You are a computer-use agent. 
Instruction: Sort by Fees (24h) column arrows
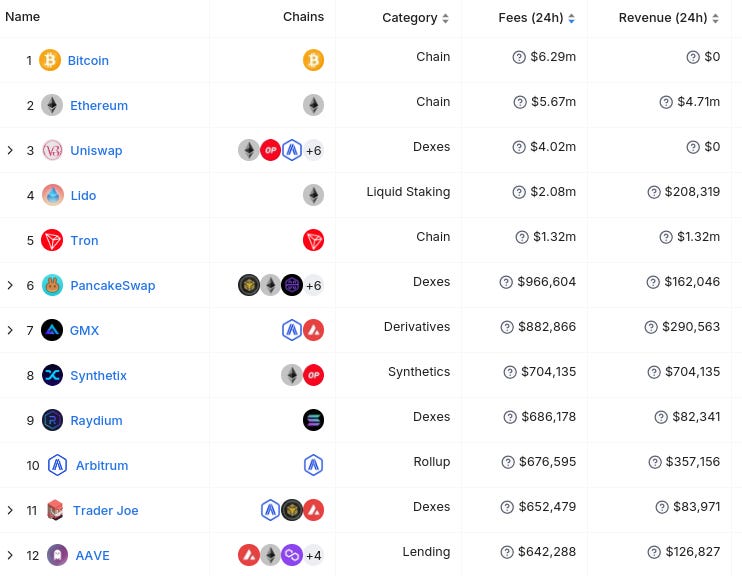click(572, 18)
